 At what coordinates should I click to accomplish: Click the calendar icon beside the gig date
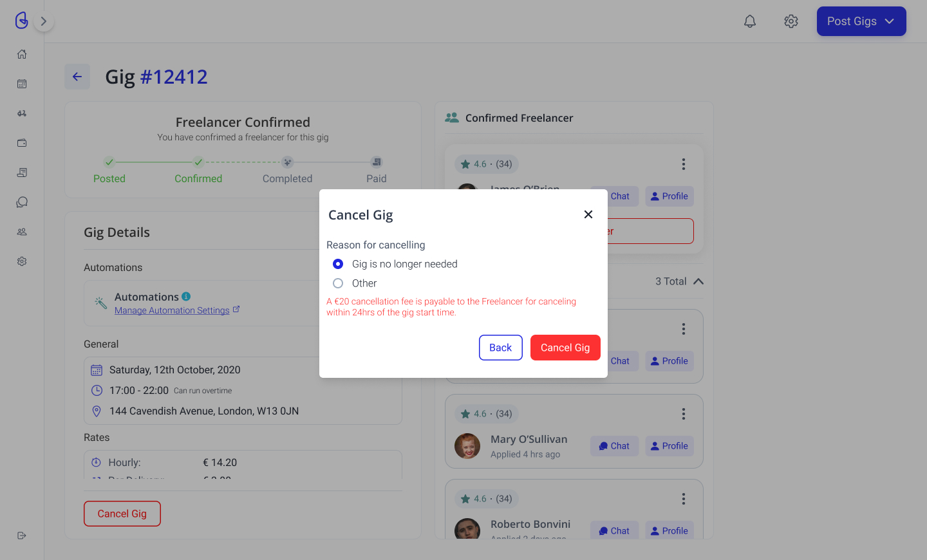pos(97,370)
